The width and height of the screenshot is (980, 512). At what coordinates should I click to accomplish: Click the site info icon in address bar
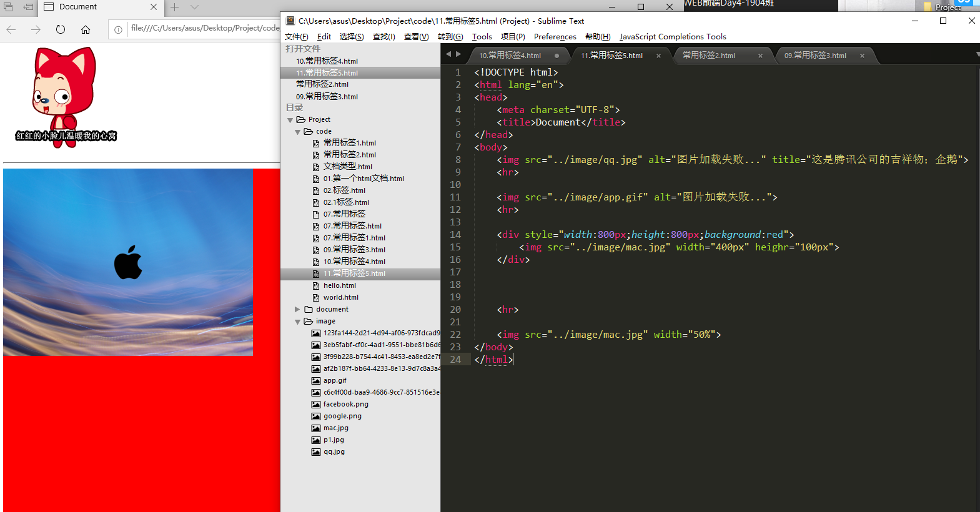[x=118, y=29]
